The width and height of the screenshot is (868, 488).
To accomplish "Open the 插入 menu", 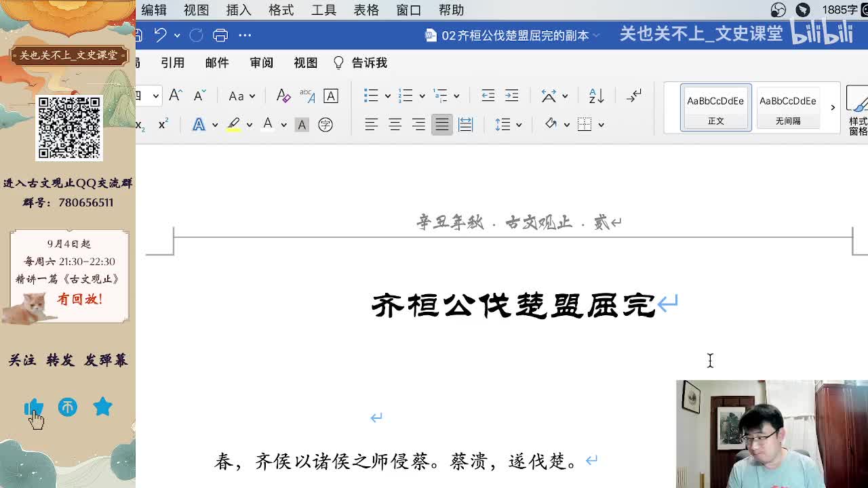I will (x=239, y=9).
